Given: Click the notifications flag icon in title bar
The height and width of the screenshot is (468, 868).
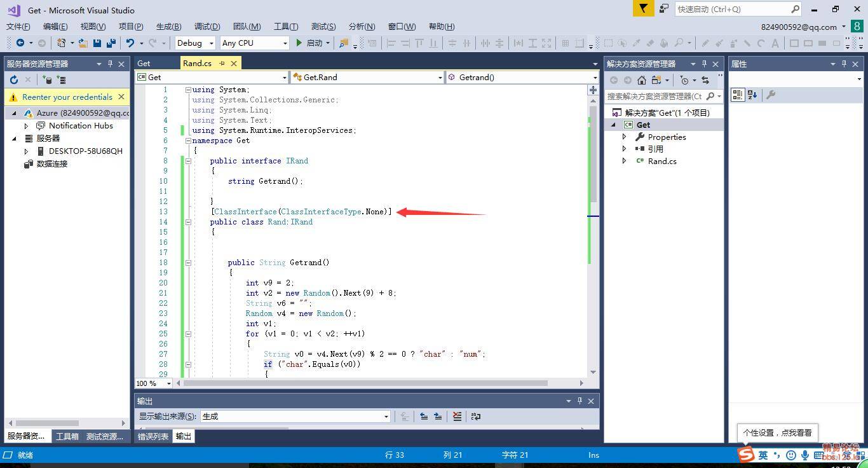Looking at the screenshot, I should [643, 9].
